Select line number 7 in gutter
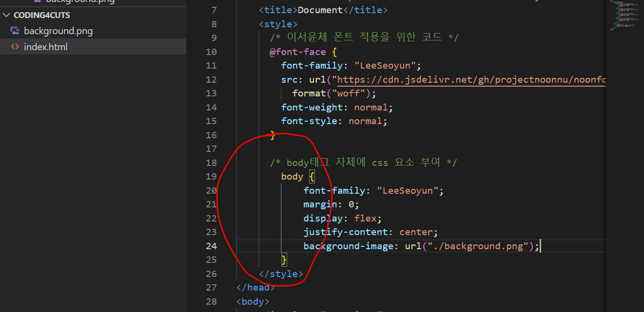Screen dimensions: 644x312 (215, 10)
